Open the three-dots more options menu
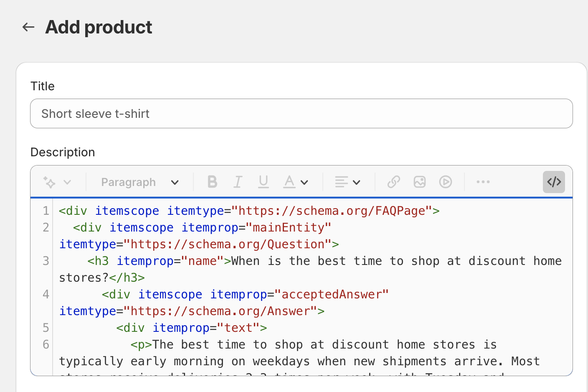This screenshot has height=392, width=588. point(483,182)
